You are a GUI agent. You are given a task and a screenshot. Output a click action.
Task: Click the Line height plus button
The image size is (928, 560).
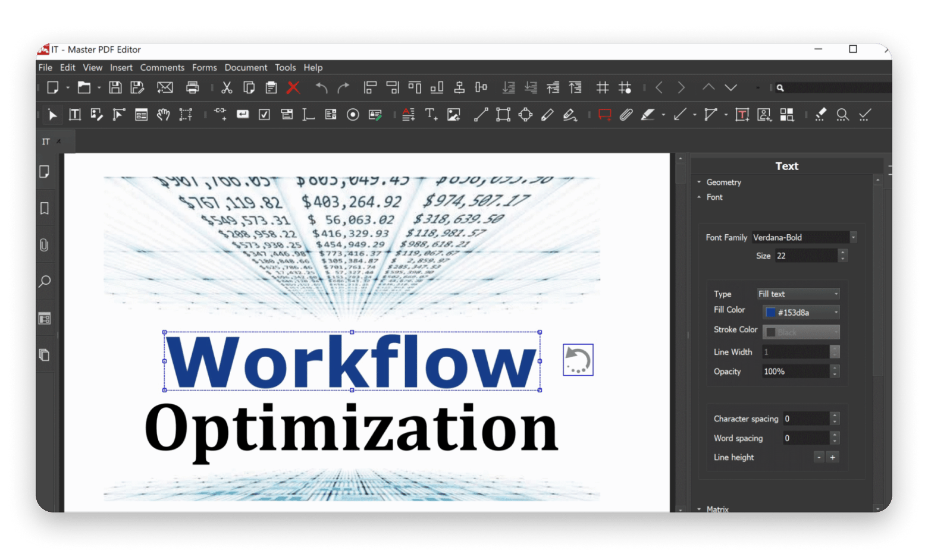coord(833,457)
